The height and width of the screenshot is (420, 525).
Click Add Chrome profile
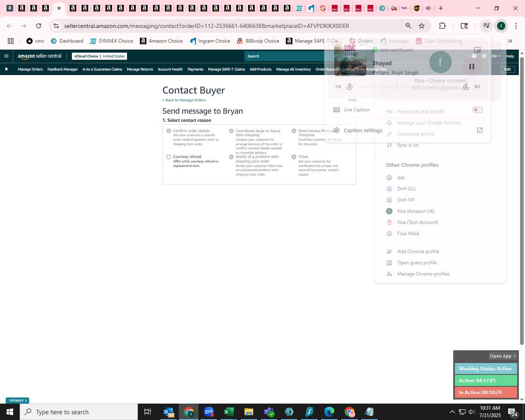click(x=440, y=251)
